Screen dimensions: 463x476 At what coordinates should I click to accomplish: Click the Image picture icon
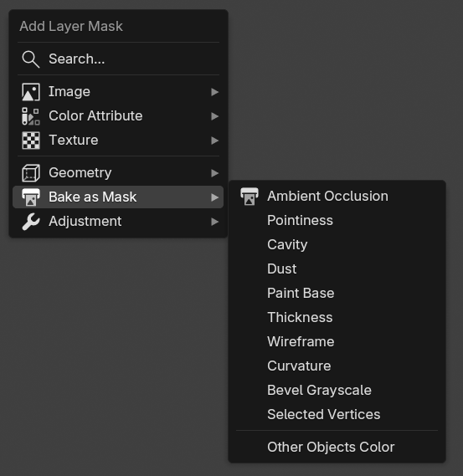(31, 92)
